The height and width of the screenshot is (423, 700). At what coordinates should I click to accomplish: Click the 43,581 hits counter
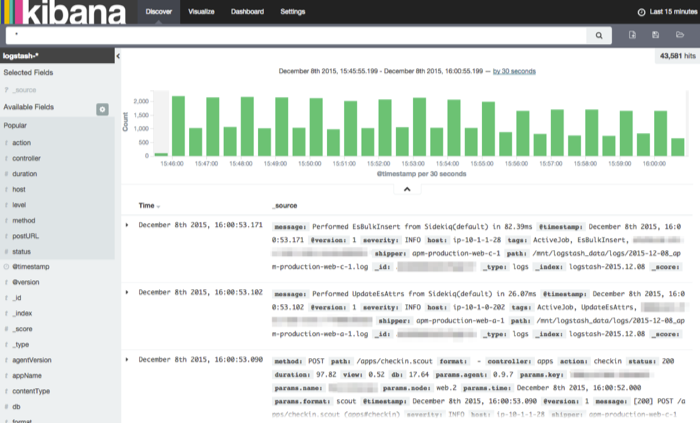[677, 56]
